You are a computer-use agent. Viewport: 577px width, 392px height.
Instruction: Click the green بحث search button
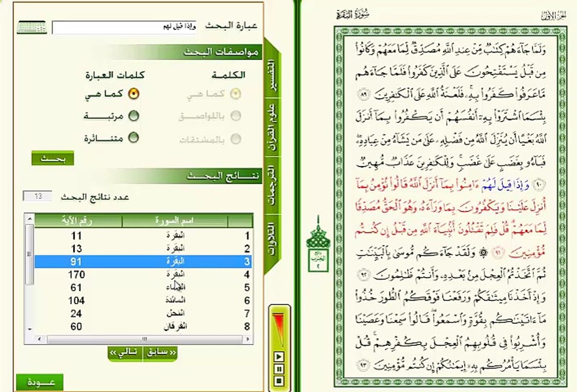[x=53, y=158]
